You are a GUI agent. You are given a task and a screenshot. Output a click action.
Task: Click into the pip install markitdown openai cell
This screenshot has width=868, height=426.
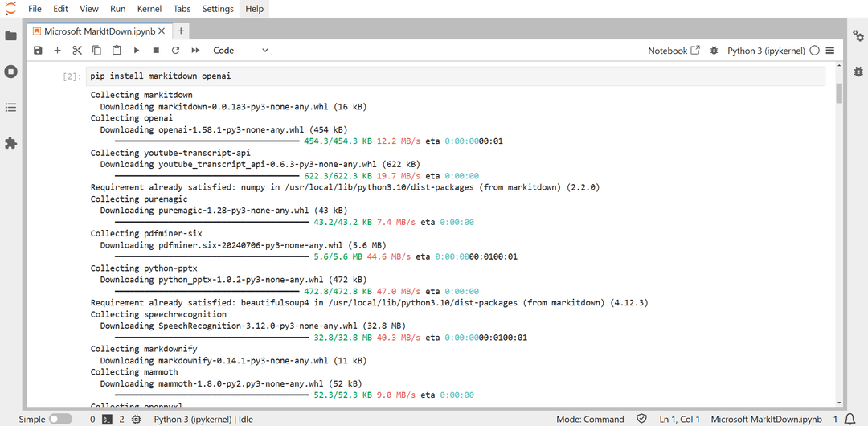tap(455, 76)
